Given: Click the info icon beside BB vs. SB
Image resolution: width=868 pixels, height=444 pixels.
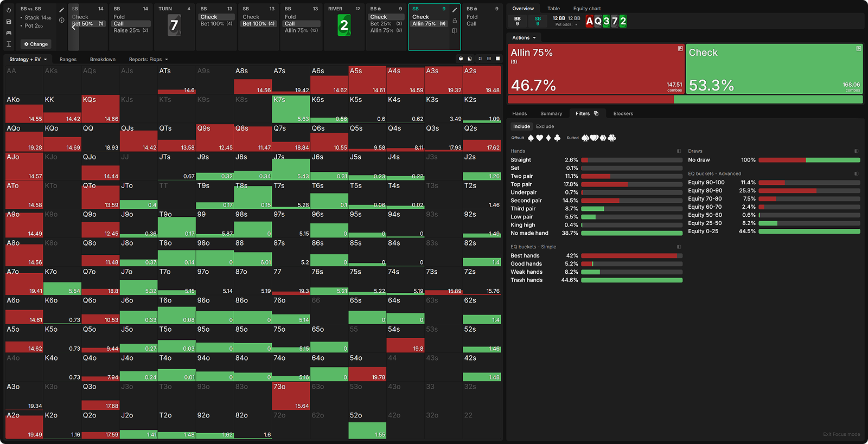Looking at the screenshot, I should pyautogui.click(x=62, y=20).
